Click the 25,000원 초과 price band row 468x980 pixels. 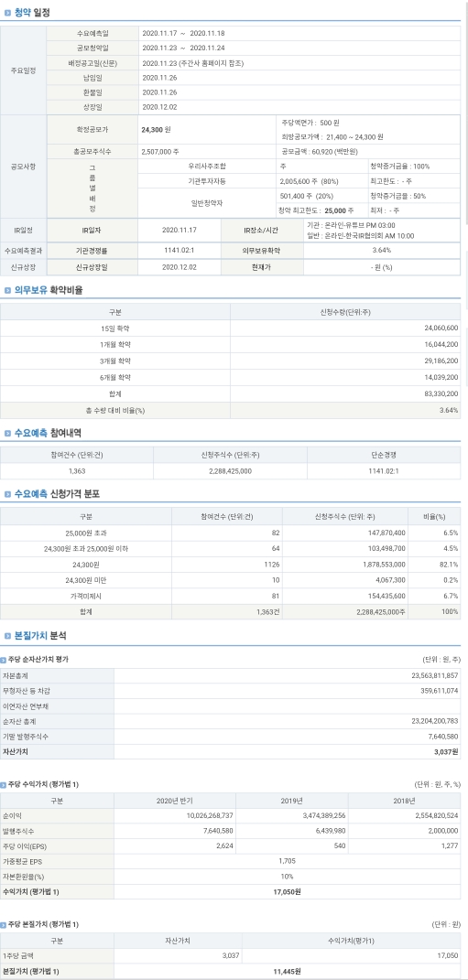230,533
